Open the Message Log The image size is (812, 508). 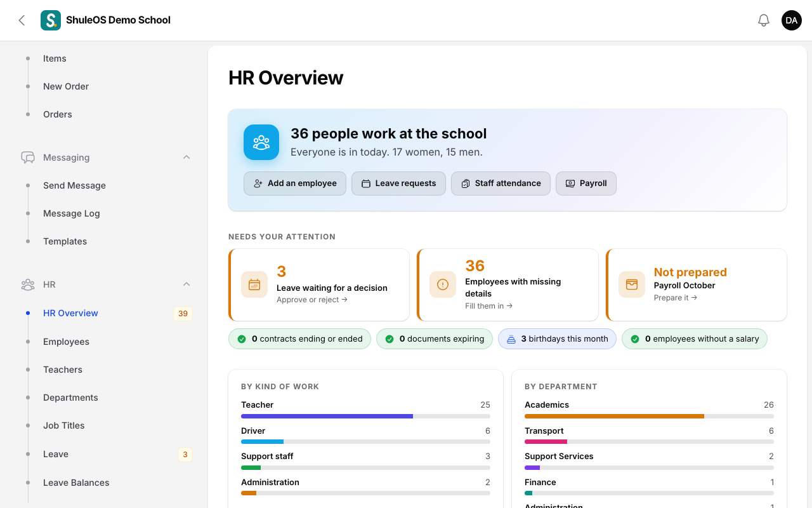[x=72, y=213]
